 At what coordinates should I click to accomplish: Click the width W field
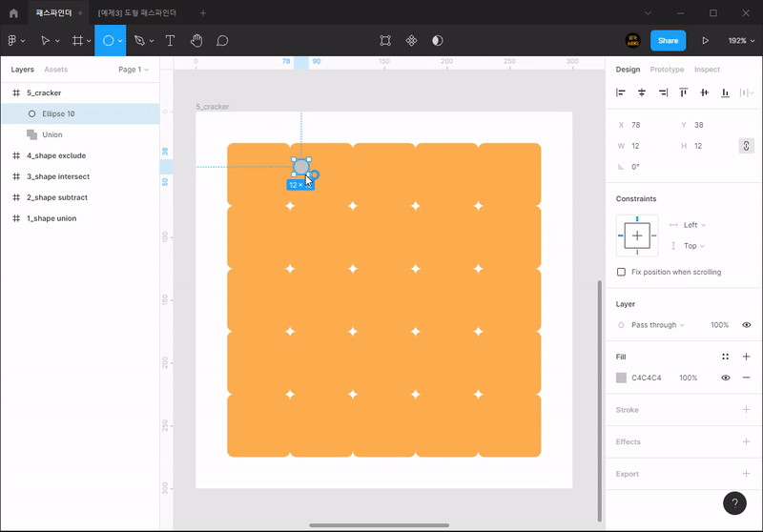click(x=645, y=146)
